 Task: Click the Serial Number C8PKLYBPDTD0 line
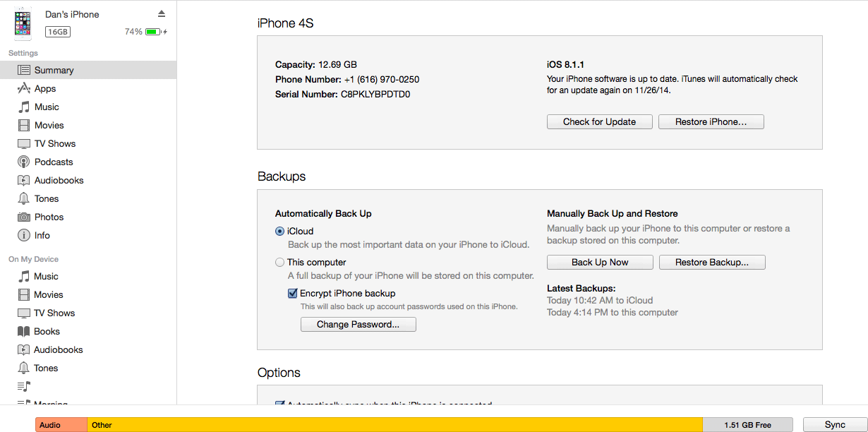pos(343,94)
